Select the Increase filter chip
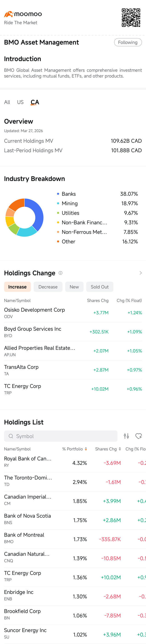Viewport: 146px width, 644px height. tap(17, 287)
